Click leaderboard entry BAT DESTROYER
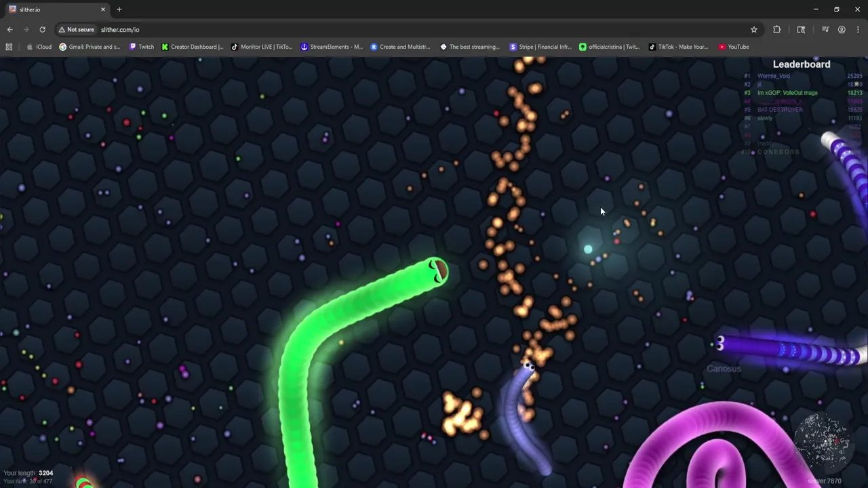This screenshot has width=868, height=488. [780, 110]
